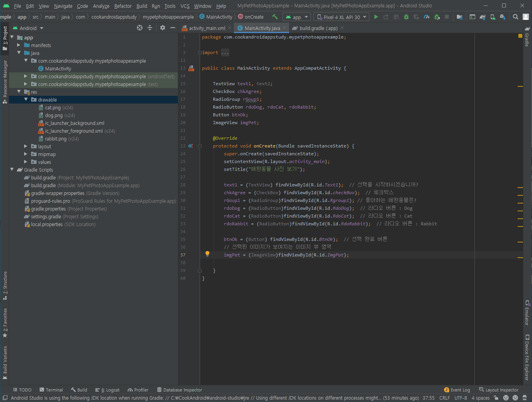Viewport: 532px width, 402px height.
Task: Click the Apply Changes and Restart Activity icon
Action: pyautogui.click(x=386, y=17)
